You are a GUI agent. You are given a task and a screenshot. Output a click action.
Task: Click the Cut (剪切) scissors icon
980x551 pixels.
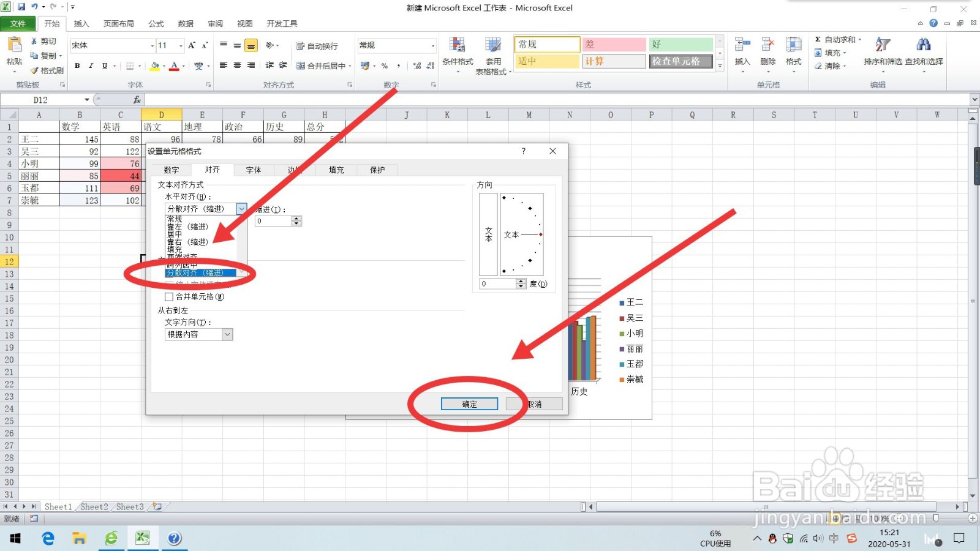34,41
